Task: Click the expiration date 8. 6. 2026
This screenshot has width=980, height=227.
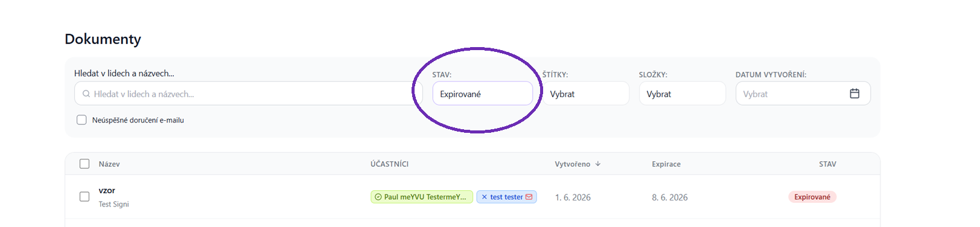Action: click(670, 197)
